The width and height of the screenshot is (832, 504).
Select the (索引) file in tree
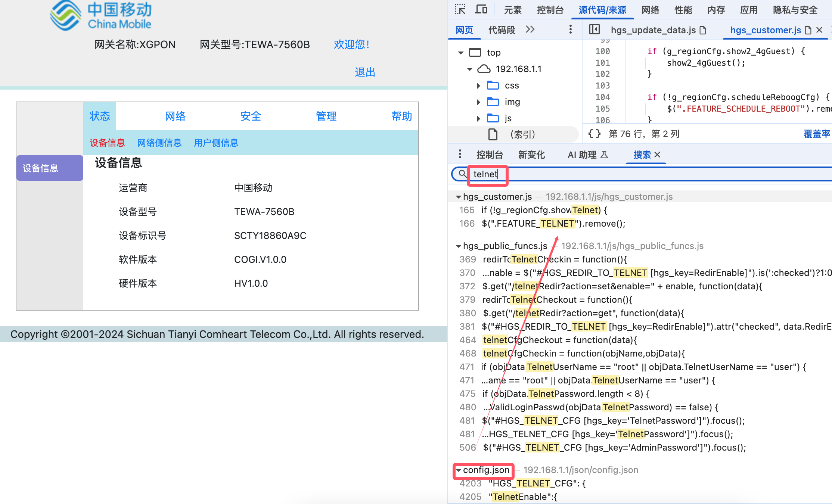coord(522,134)
